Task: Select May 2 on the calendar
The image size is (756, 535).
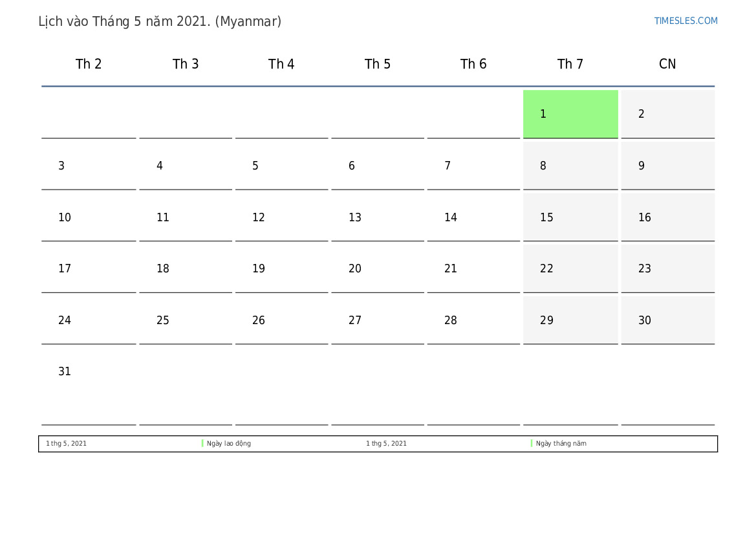Action: pos(667,114)
